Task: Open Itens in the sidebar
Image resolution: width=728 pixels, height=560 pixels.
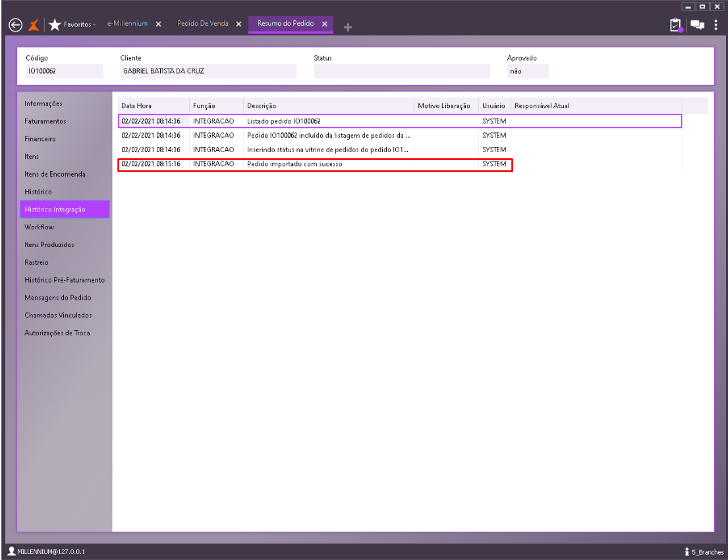Action: coord(32,157)
